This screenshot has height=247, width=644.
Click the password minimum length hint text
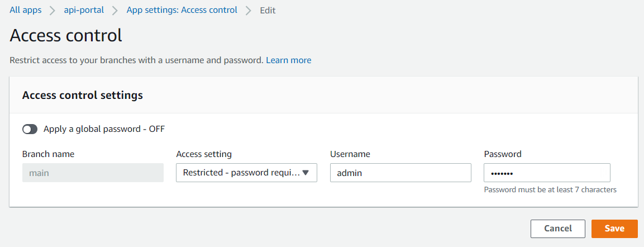coord(550,189)
